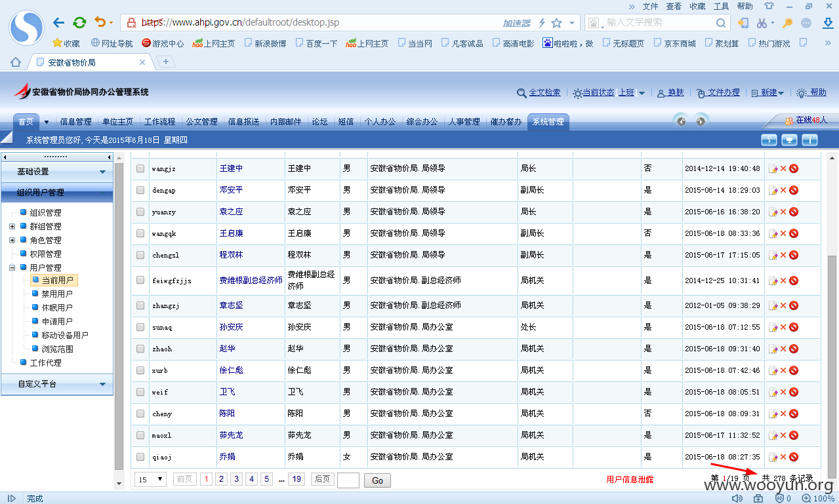
Task: Disable the feiwgfzjjs account with the ban icon
Action: [x=794, y=281]
